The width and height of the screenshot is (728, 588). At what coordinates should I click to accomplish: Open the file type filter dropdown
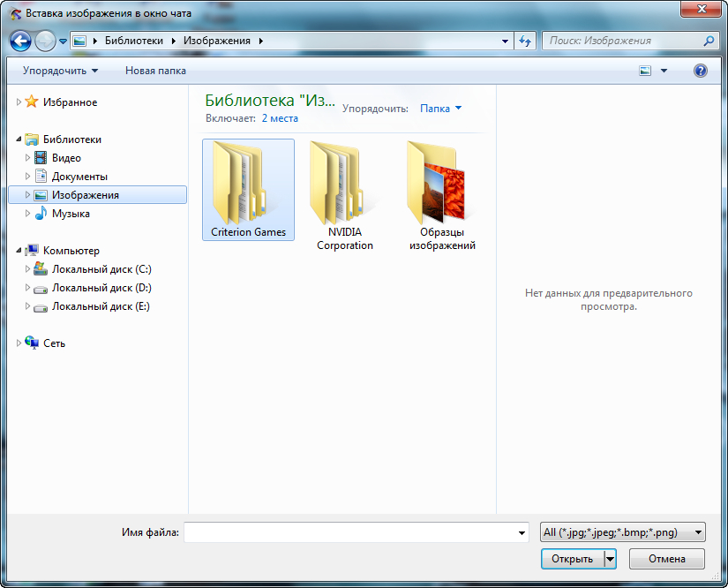point(622,532)
